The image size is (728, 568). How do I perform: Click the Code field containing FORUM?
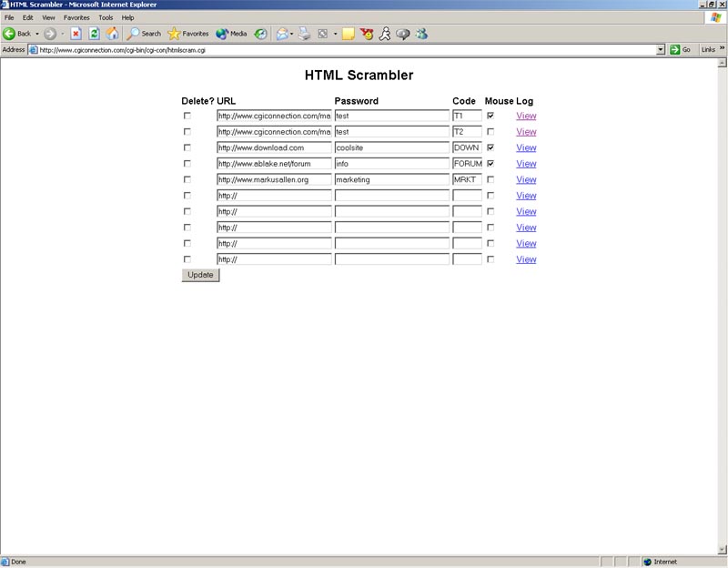click(467, 164)
